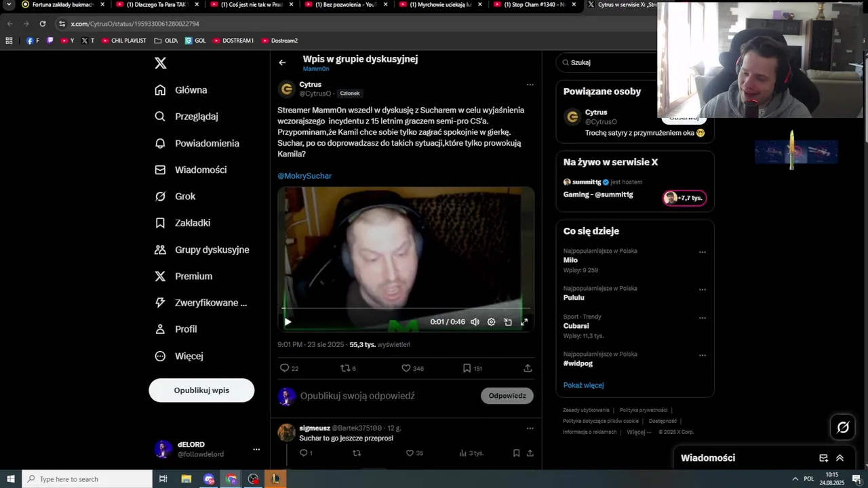Viewport: 868px width, 488px height.
Task: Click taskbar Type here to search box
Action: click(x=87, y=479)
